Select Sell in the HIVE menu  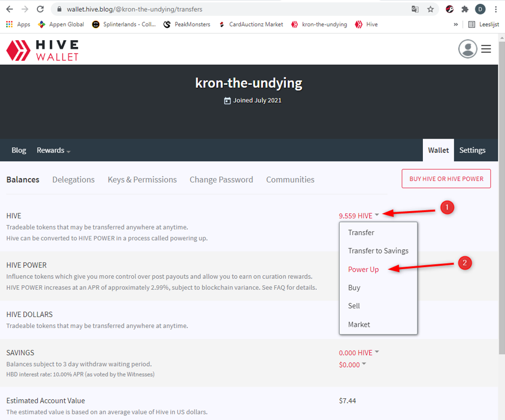354,306
